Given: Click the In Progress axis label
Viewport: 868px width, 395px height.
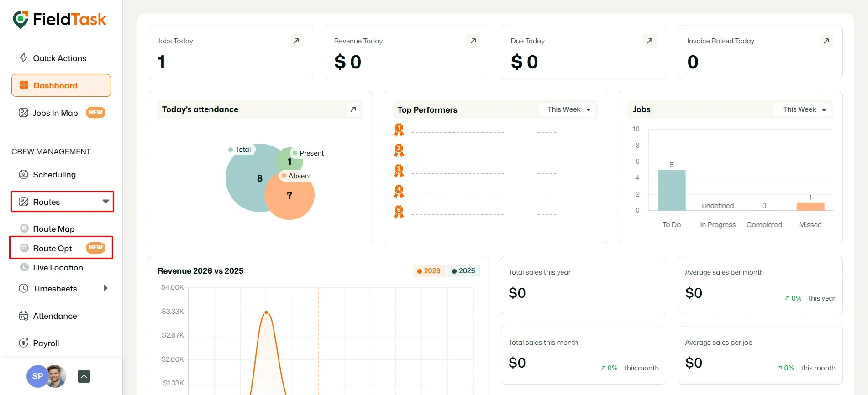Looking at the screenshot, I should [x=718, y=225].
